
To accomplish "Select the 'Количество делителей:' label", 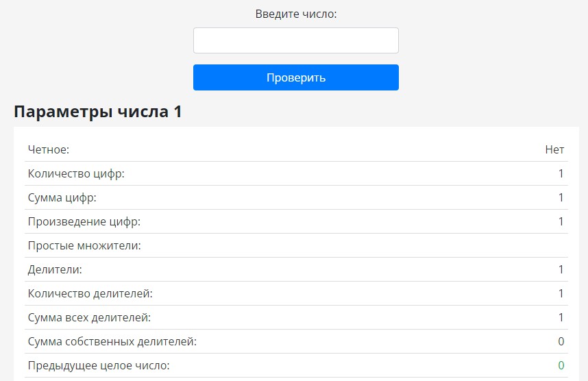I will [x=90, y=293].
